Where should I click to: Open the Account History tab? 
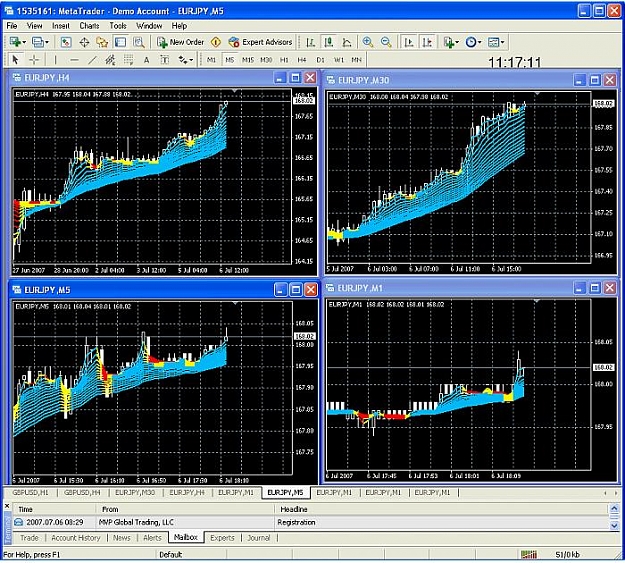point(76,538)
